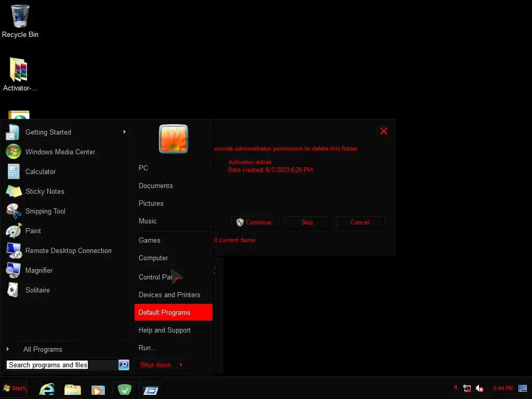Launch Windows Media Center
Viewport: 532px width, 399px height.
click(x=66, y=152)
